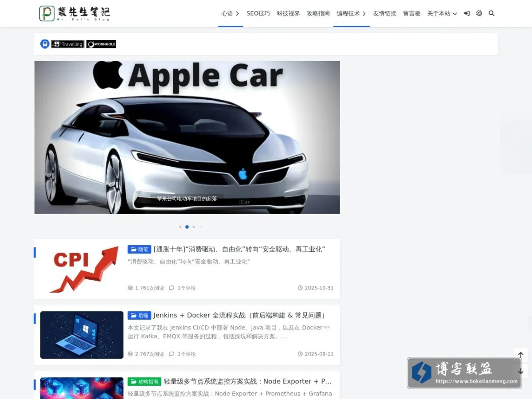Open the 友情链接 menu item
The image size is (532, 399).
(x=385, y=13)
